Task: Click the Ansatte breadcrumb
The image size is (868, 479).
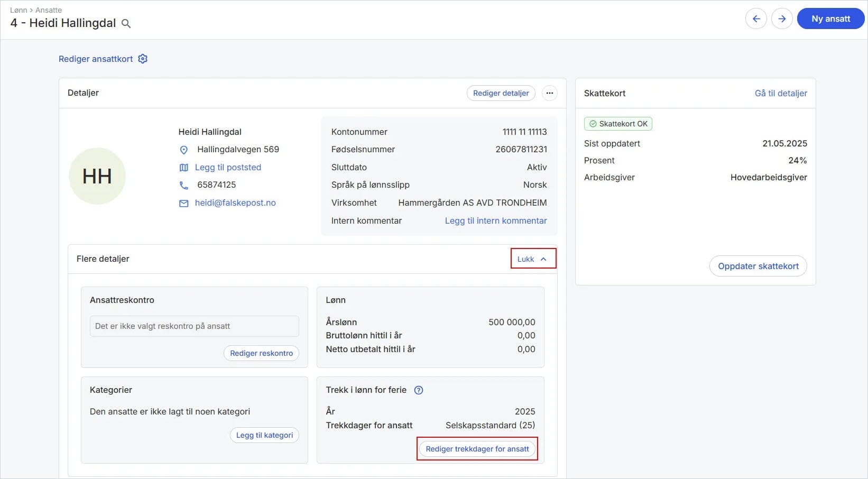Action: tap(49, 10)
